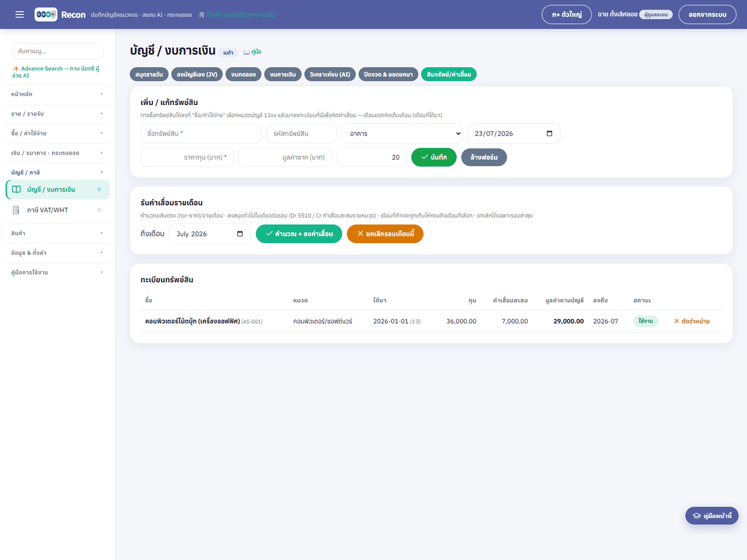The width and height of the screenshot is (747, 560).
Task: Click the orange ยกเลิกรอบเดือนนี้ button
Action: 385,234
